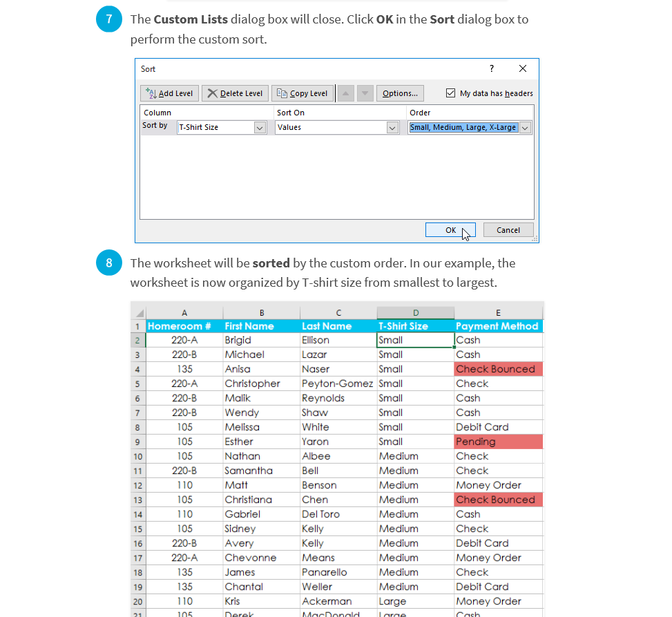Click the Payment Method header cell
Screen dimensions: 672x617
[x=499, y=326]
